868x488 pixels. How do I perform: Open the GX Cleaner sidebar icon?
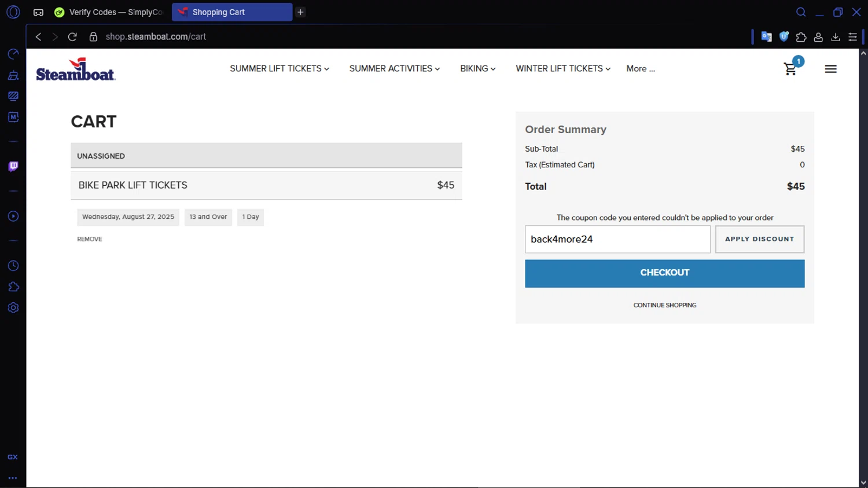13,75
